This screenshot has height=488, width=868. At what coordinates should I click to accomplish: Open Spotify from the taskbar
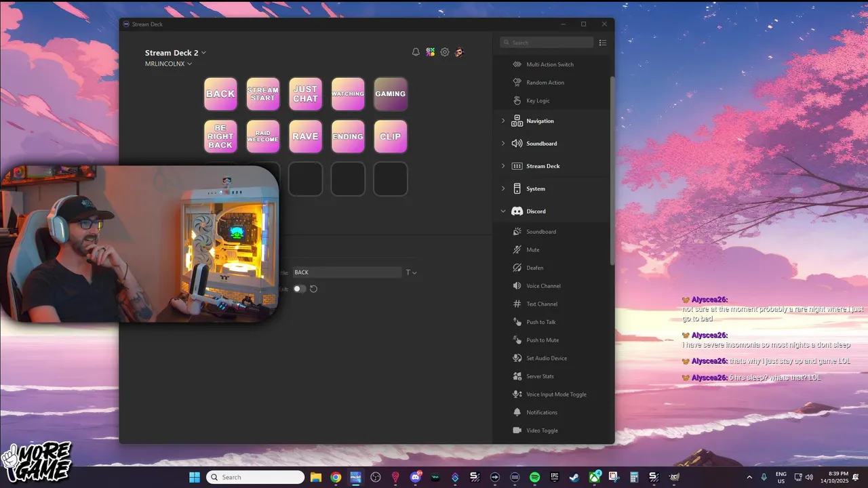(x=534, y=477)
